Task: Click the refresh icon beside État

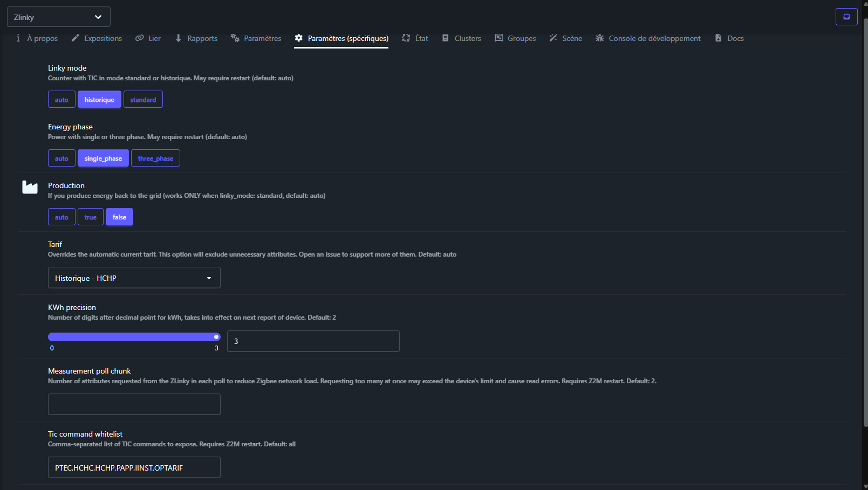Action: coord(406,38)
